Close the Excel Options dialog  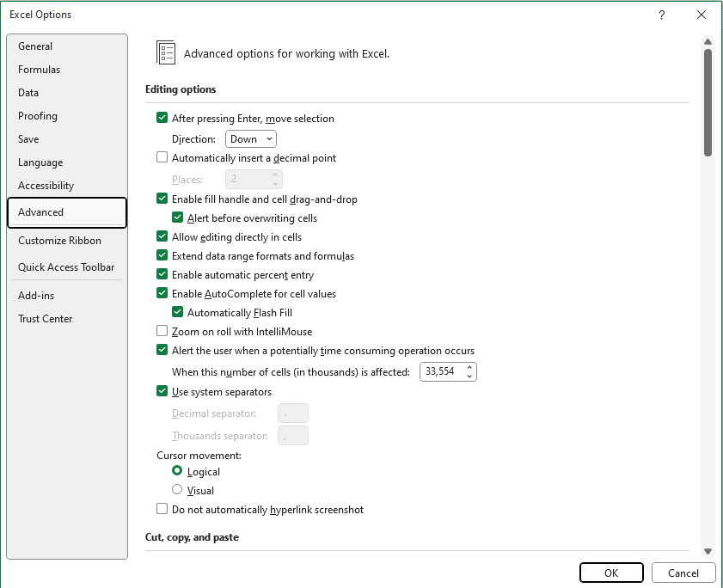[702, 15]
